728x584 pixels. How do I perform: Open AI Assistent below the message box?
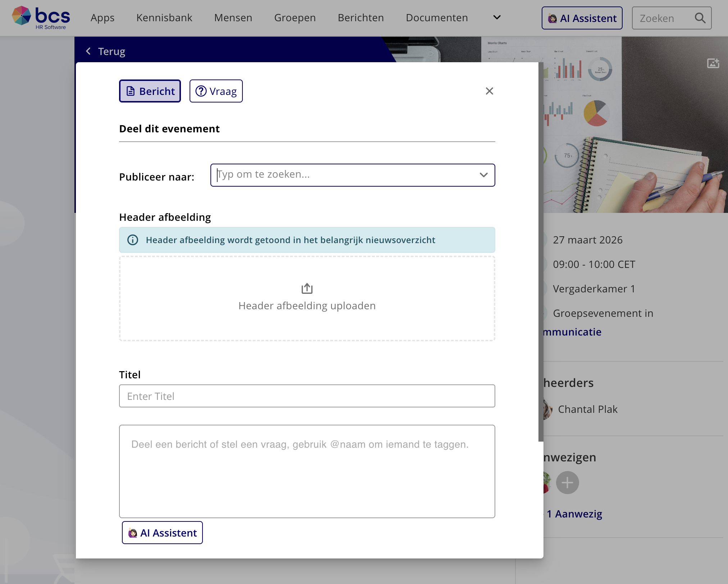point(162,533)
